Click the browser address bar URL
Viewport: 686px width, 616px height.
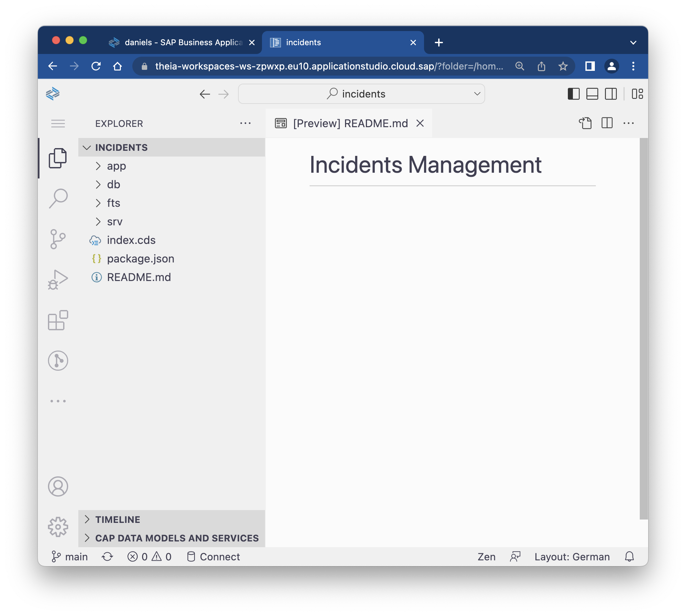click(329, 66)
